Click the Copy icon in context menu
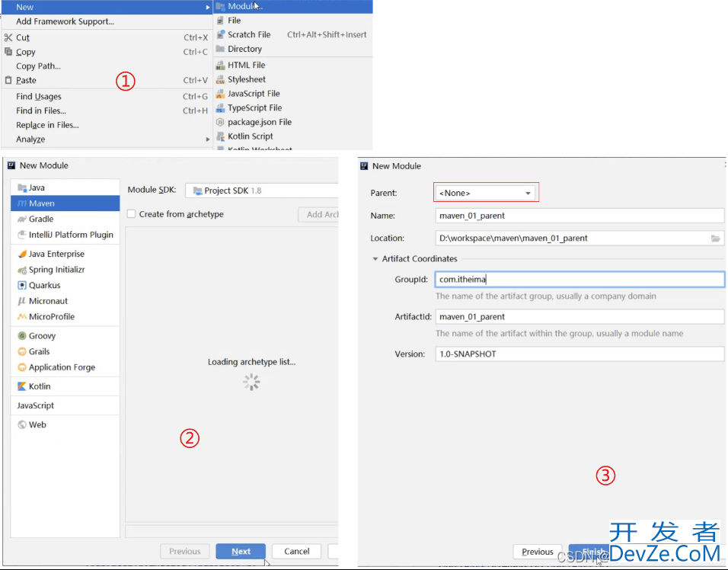Viewport: 728px width, 570px height. 8,52
